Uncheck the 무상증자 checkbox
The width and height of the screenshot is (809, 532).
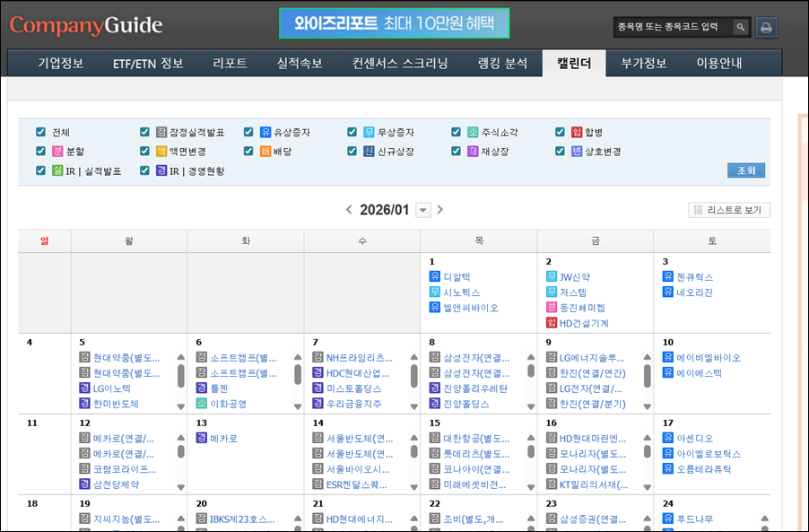(x=352, y=132)
